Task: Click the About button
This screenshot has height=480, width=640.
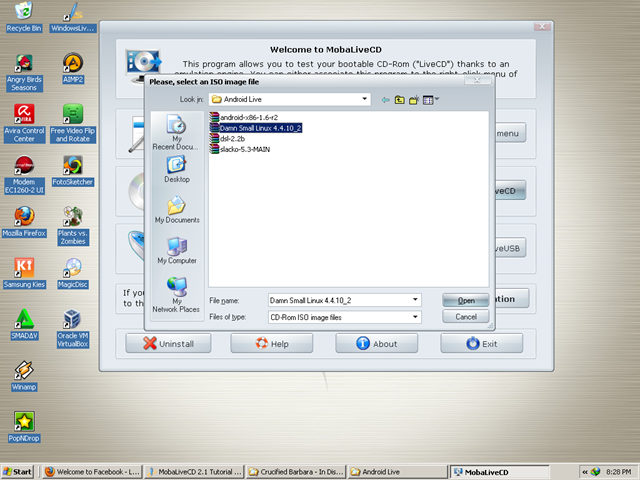Action: [x=376, y=343]
